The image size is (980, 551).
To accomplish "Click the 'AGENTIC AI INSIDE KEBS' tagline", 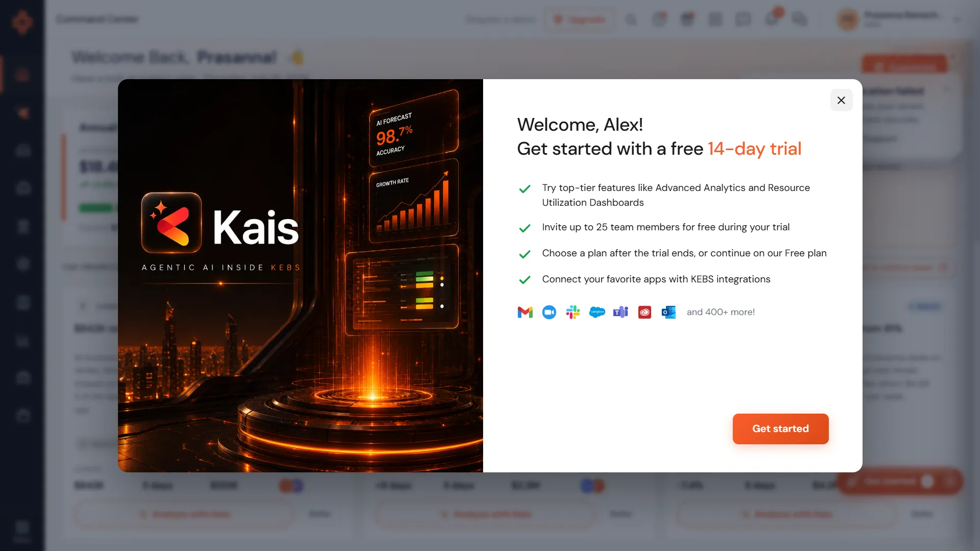I will [221, 268].
